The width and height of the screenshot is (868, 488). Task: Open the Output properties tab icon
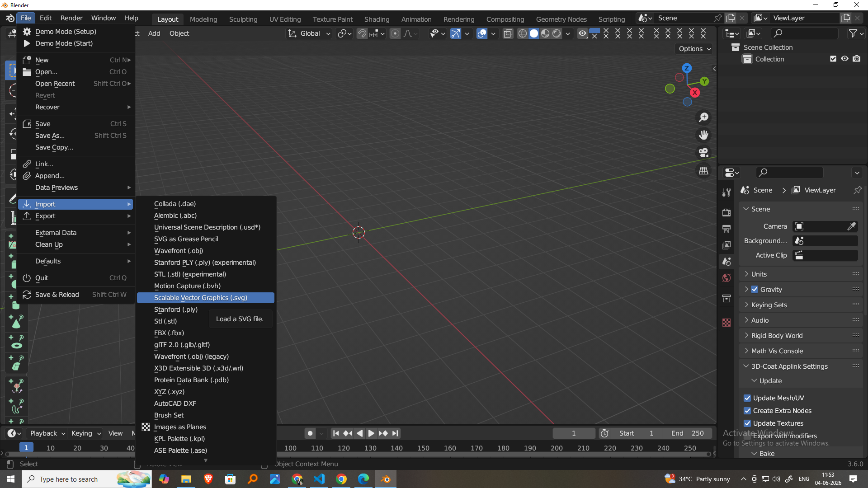pyautogui.click(x=726, y=229)
